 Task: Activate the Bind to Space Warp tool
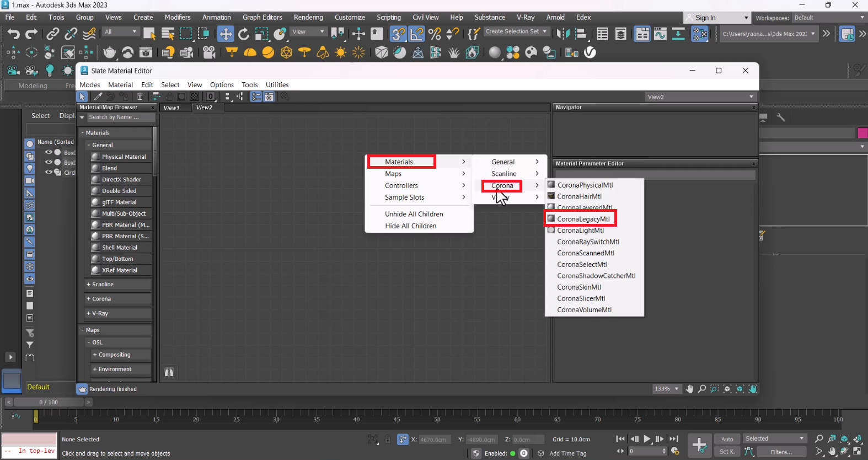pyautogui.click(x=89, y=34)
